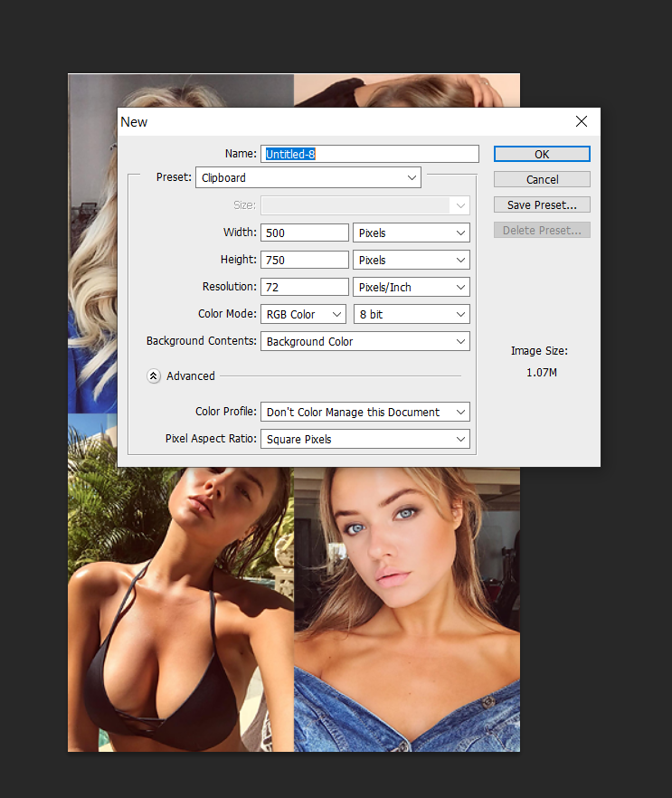Click the Image Size: label
Screen dimensions: 672x798
click(x=539, y=351)
